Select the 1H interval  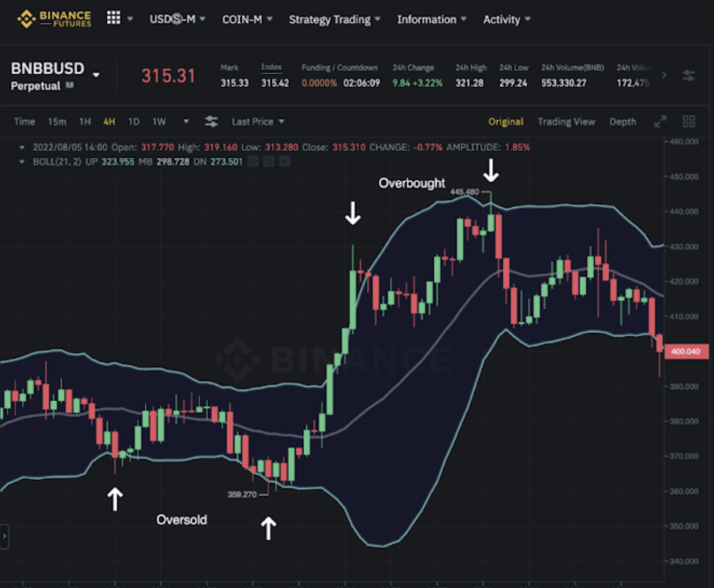pos(85,122)
